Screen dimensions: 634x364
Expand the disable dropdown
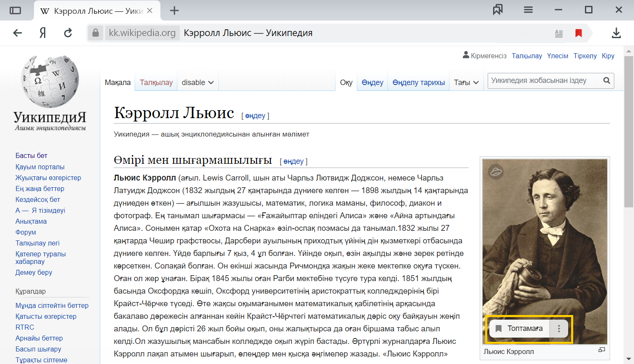click(x=197, y=83)
